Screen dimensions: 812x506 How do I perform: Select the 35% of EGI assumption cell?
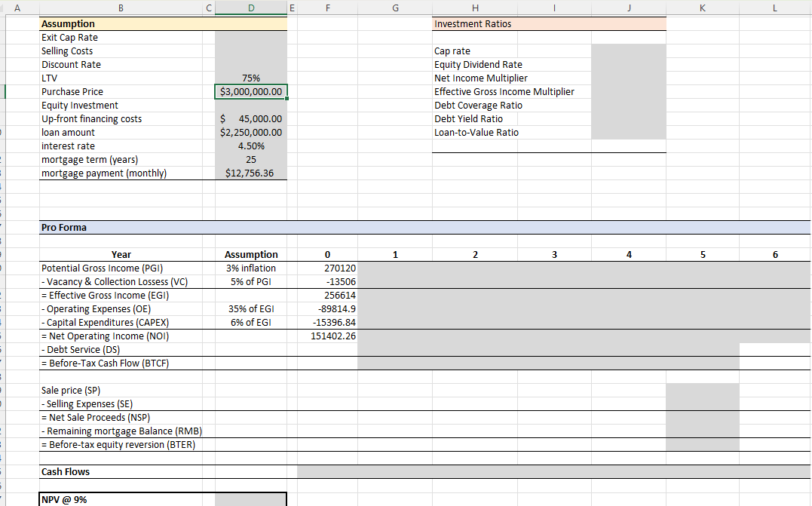pos(251,308)
